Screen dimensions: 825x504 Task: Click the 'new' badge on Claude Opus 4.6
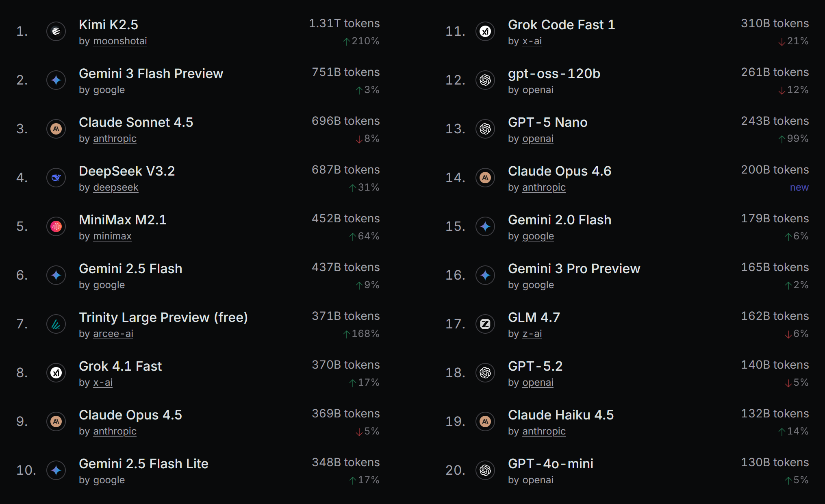click(799, 187)
